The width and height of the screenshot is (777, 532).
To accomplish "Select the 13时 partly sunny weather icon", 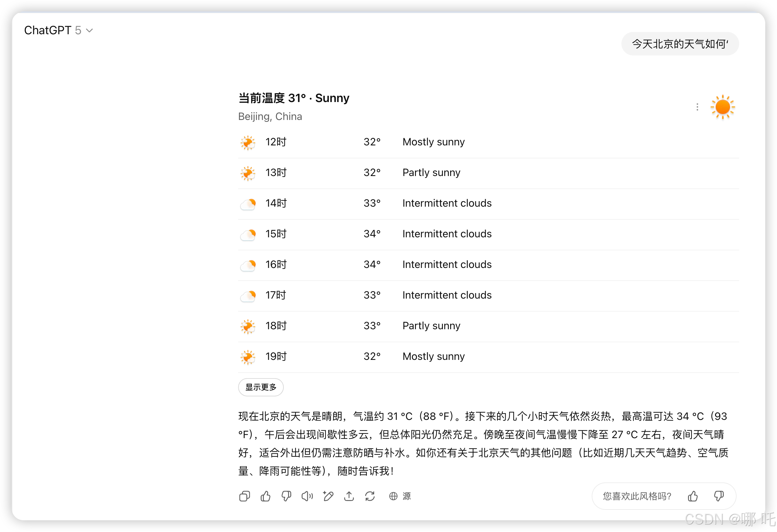I will 247,173.
